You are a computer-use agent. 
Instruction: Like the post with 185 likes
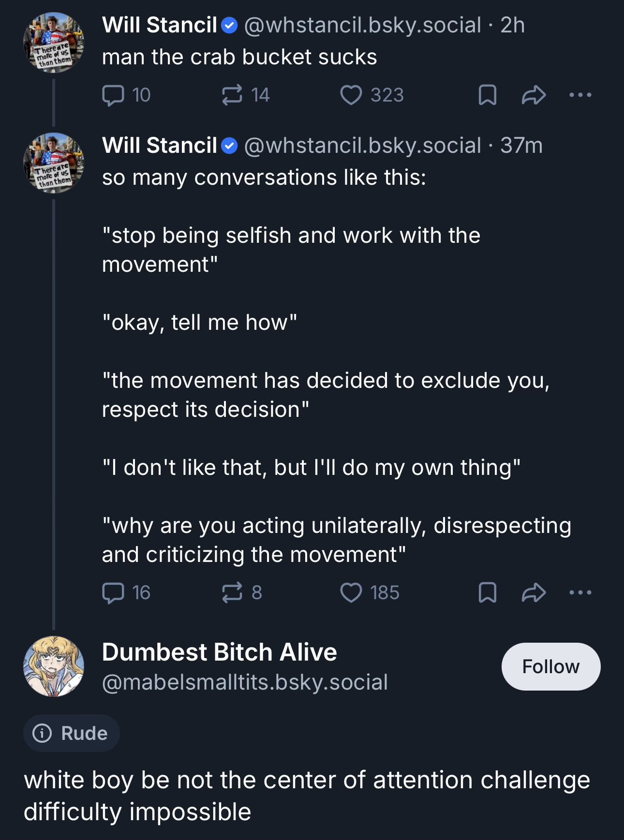(x=351, y=592)
